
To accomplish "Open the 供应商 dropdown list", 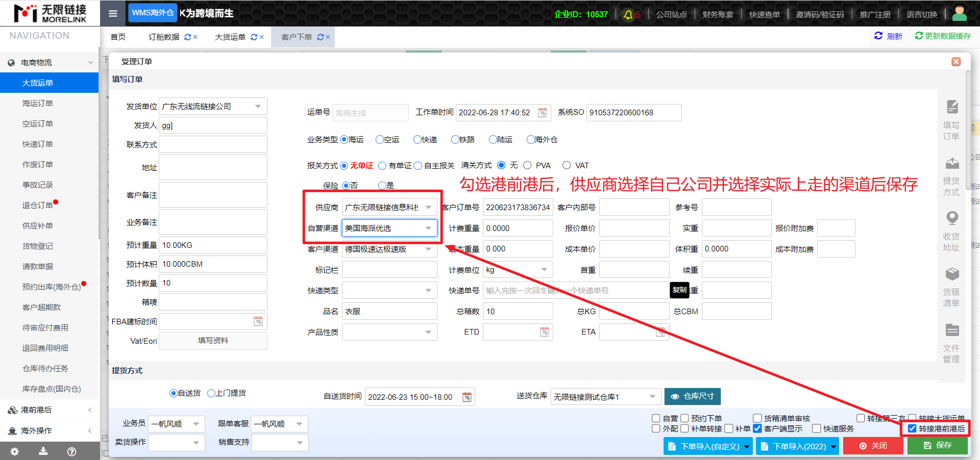I will [428, 208].
